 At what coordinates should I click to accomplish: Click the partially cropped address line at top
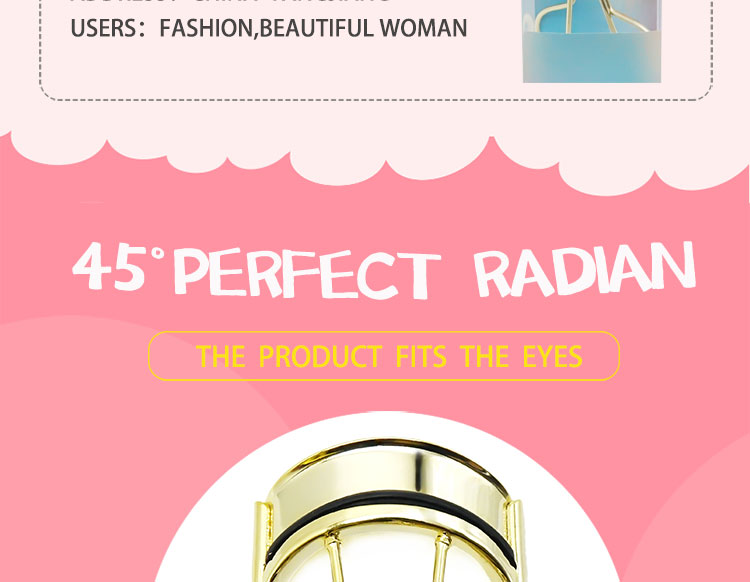tap(230, 1)
